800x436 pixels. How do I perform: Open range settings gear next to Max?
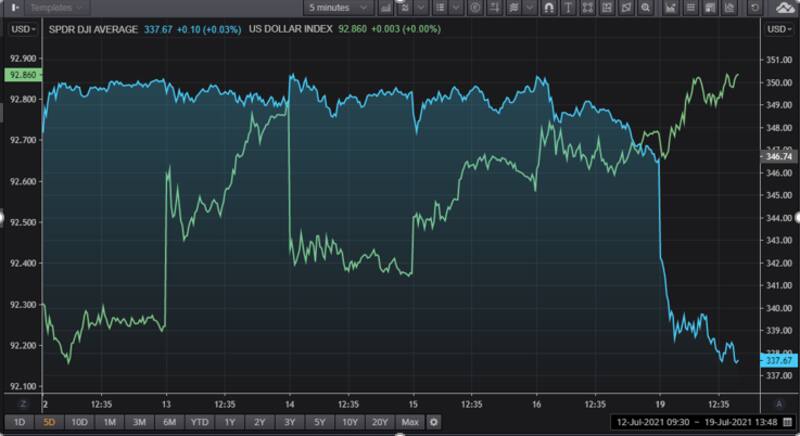click(434, 422)
